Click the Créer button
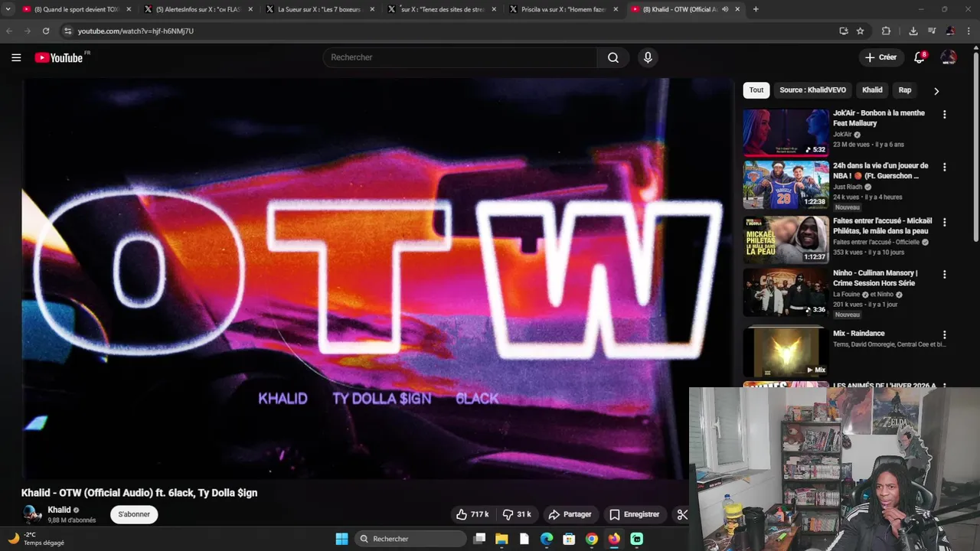This screenshot has height=551, width=980. (880, 57)
